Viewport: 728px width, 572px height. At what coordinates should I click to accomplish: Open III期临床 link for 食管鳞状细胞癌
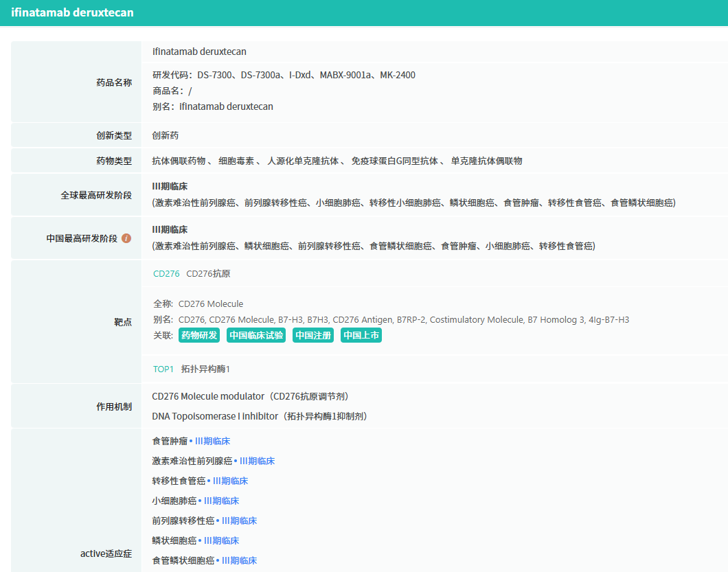point(239,560)
